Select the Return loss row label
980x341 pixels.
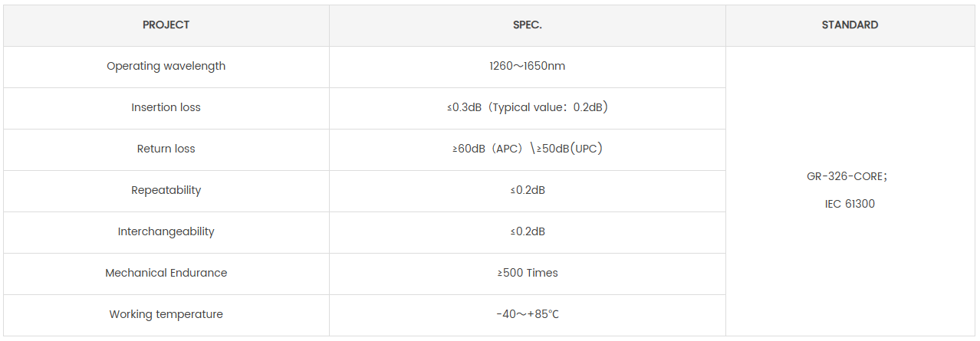point(166,149)
